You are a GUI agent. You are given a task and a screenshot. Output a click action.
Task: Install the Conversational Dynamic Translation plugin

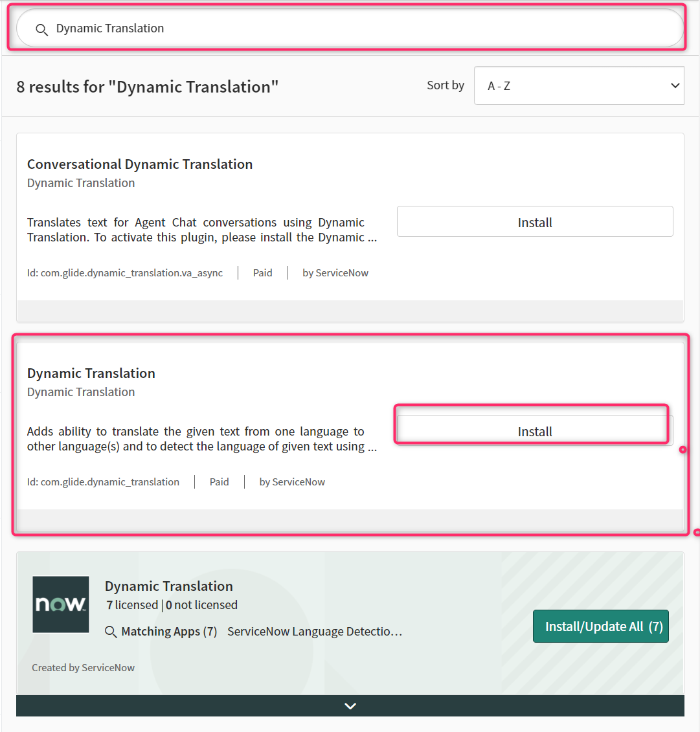point(534,221)
